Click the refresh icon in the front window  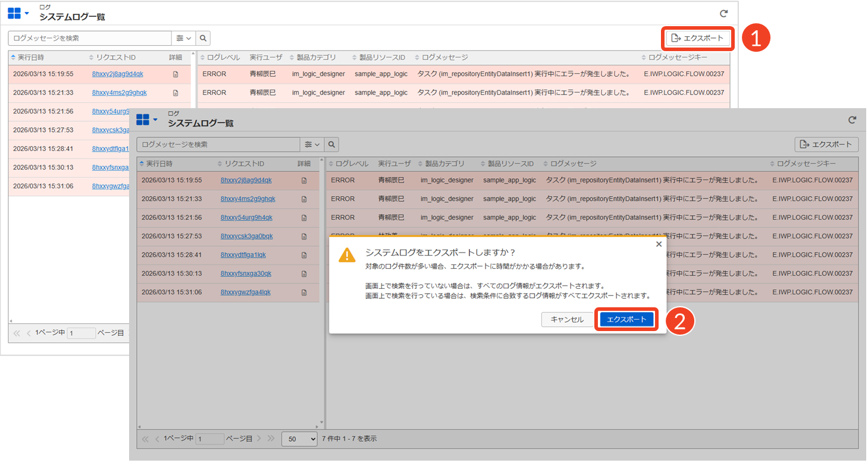[852, 120]
